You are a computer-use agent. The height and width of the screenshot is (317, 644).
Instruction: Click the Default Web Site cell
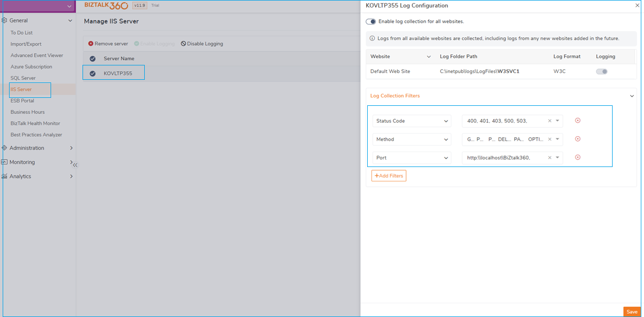coord(390,71)
